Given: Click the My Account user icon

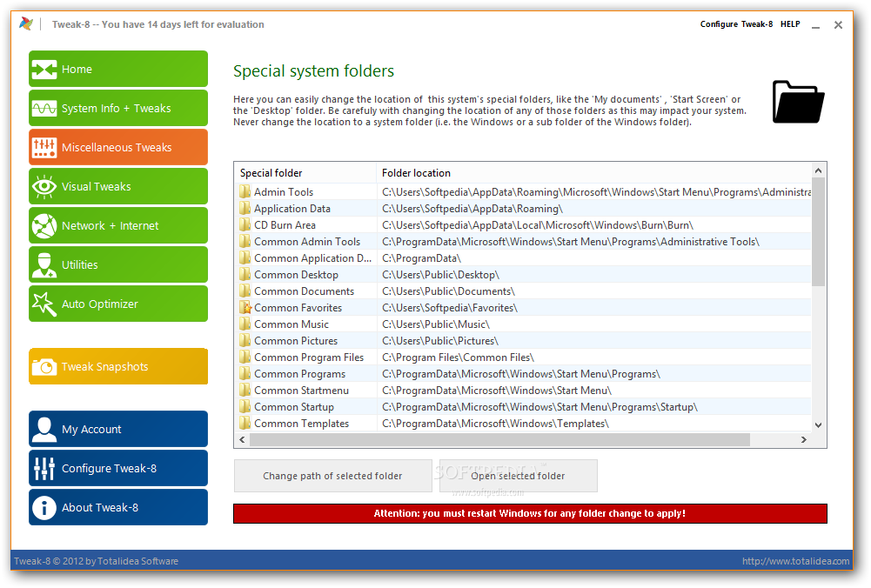Looking at the screenshot, I should click(44, 429).
